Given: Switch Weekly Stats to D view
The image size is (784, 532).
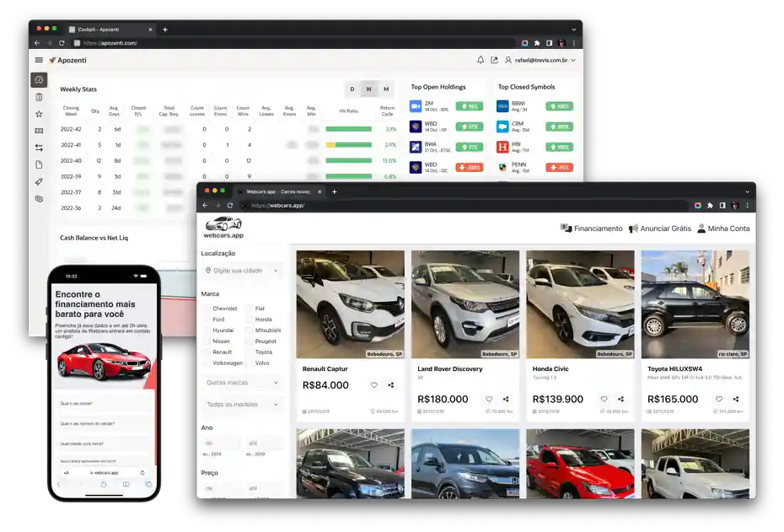Looking at the screenshot, I should 352,89.
